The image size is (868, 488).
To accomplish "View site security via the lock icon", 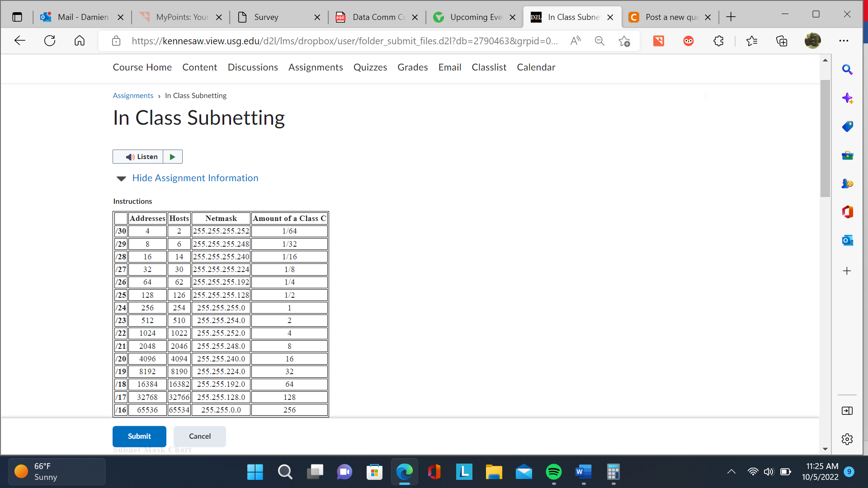I will 116,41.
